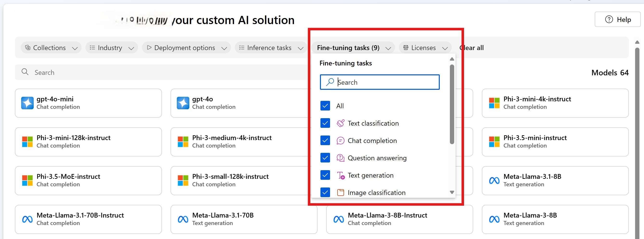Uncheck the Text classification checkbox
This screenshot has width=644, height=239.
(325, 123)
